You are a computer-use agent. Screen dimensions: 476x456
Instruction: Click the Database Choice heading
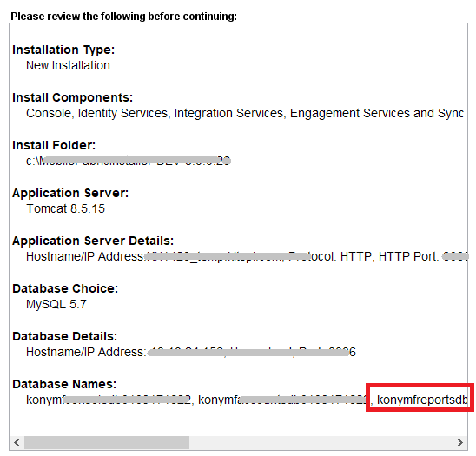click(x=65, y=288)
